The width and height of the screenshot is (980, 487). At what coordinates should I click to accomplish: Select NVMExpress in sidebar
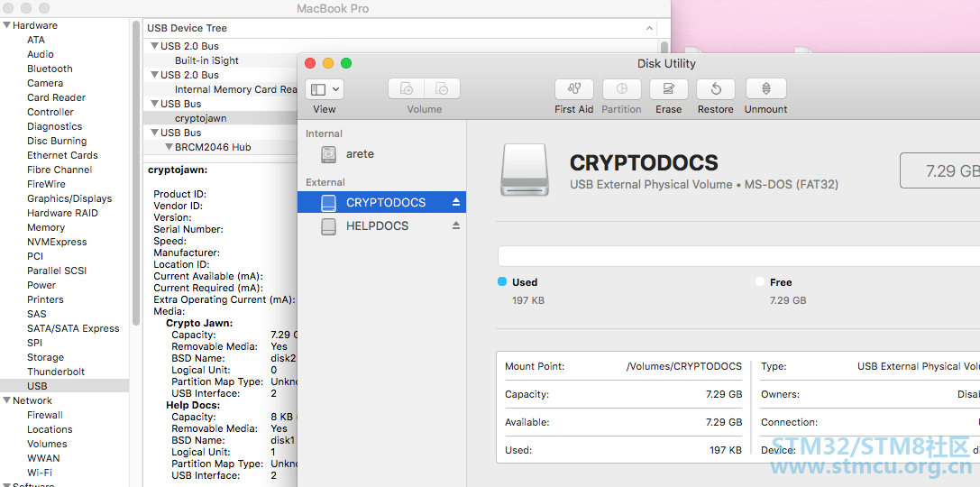(57, 242)
